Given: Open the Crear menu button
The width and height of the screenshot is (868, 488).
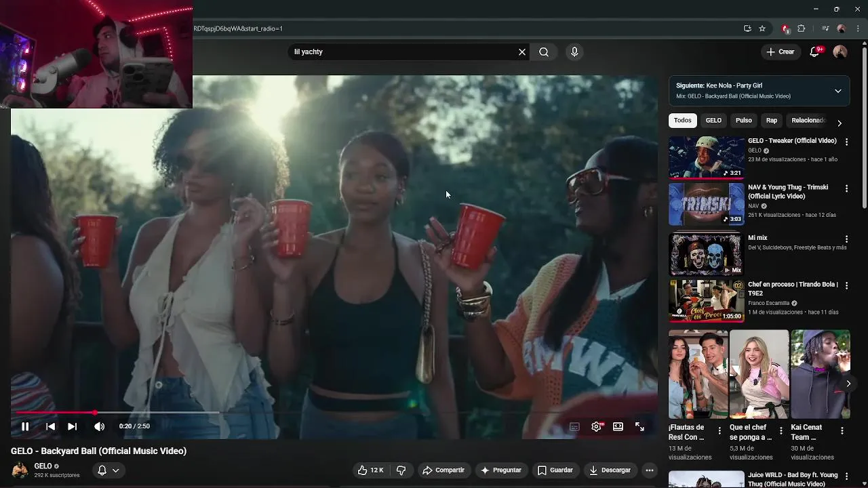Looking at the screenshot, I should (780, 52).
